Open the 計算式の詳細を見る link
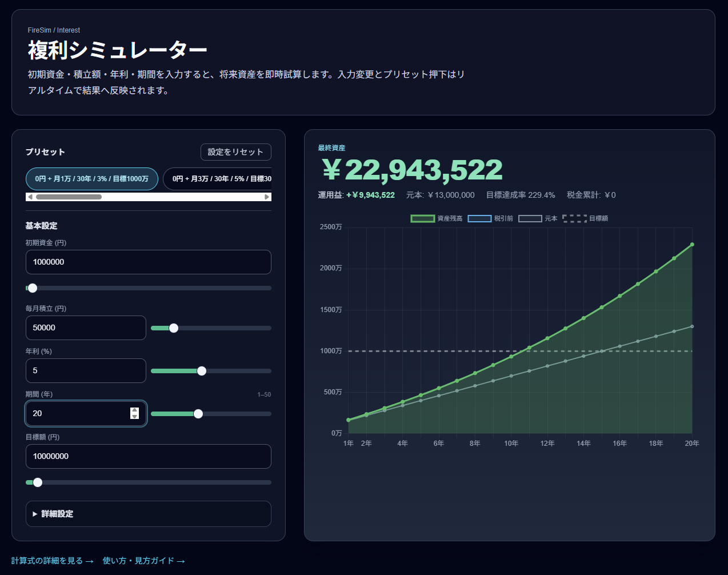The width and height of the screenshot is (728, 575). point(52,561)
